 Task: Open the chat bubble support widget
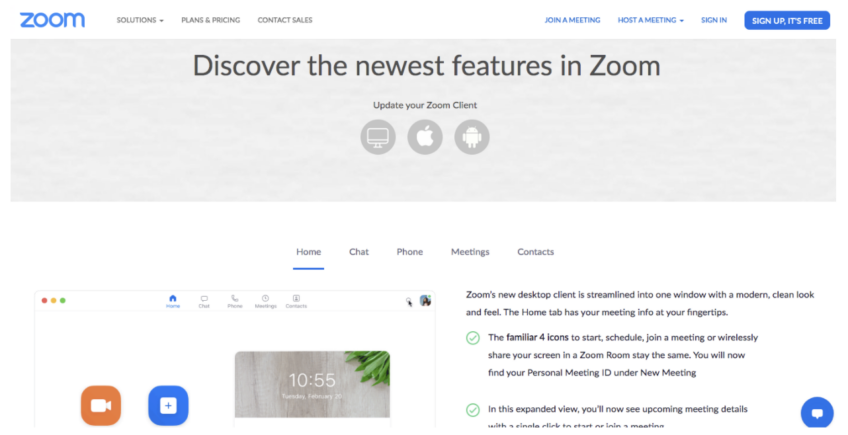point(818,413)
